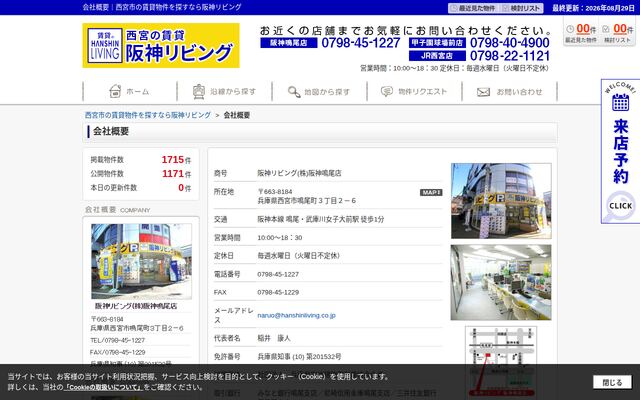Click the 甲子園球場前店 store label

tap(437, 43)
